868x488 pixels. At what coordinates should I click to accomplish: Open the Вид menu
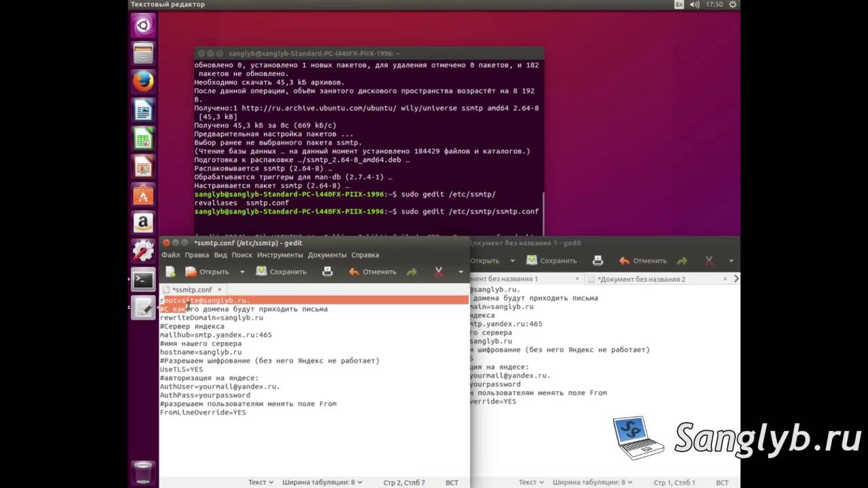point(220,255)
